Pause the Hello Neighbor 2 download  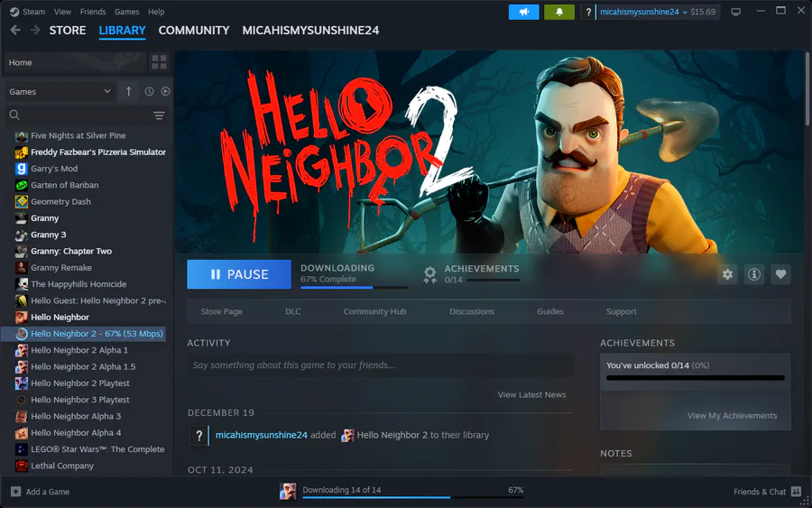coord(239,274)
